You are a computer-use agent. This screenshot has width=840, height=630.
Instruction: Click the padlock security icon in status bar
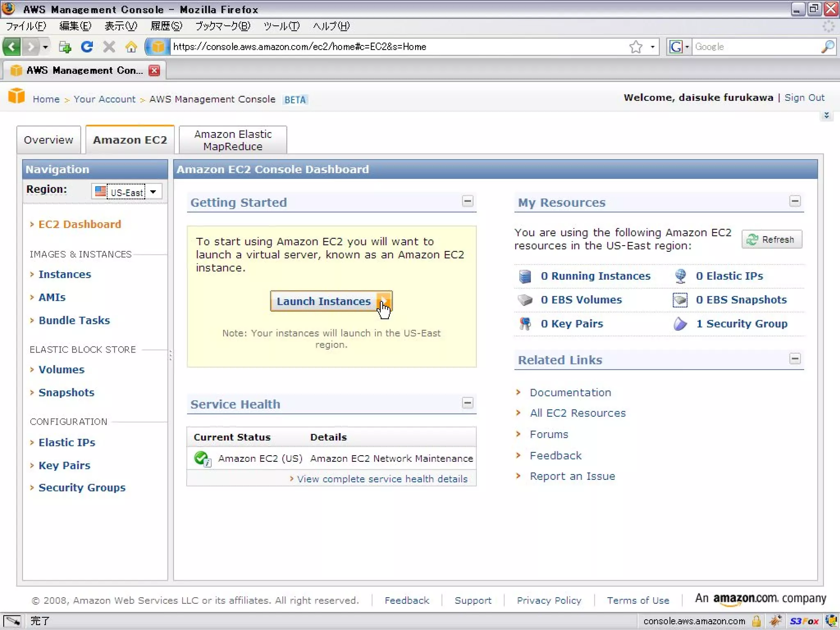pos(757,621)
